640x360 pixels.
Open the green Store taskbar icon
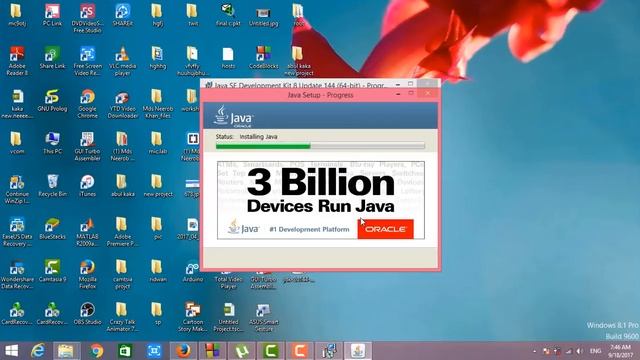124,351
